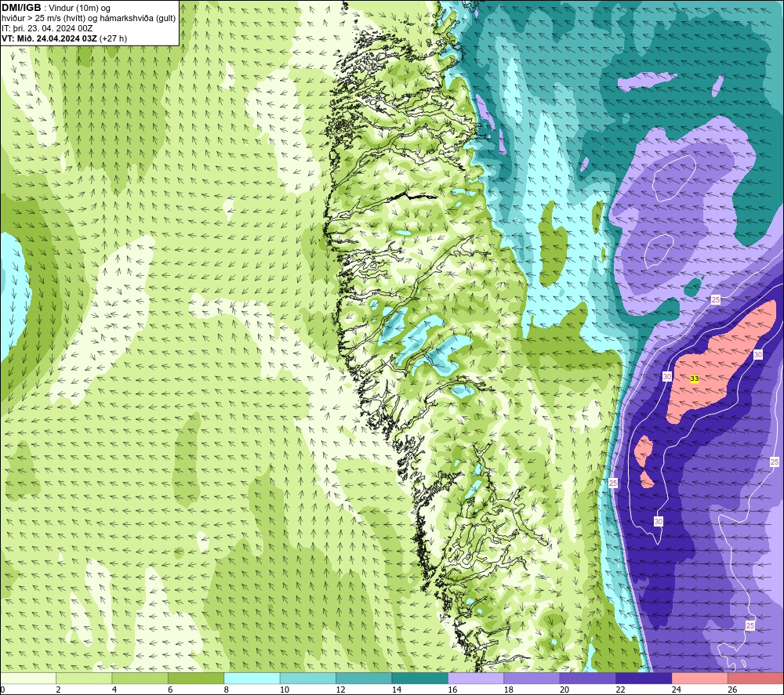Click the topmost 25 gust contour label
784x695 pixels.
pos(716,300)
